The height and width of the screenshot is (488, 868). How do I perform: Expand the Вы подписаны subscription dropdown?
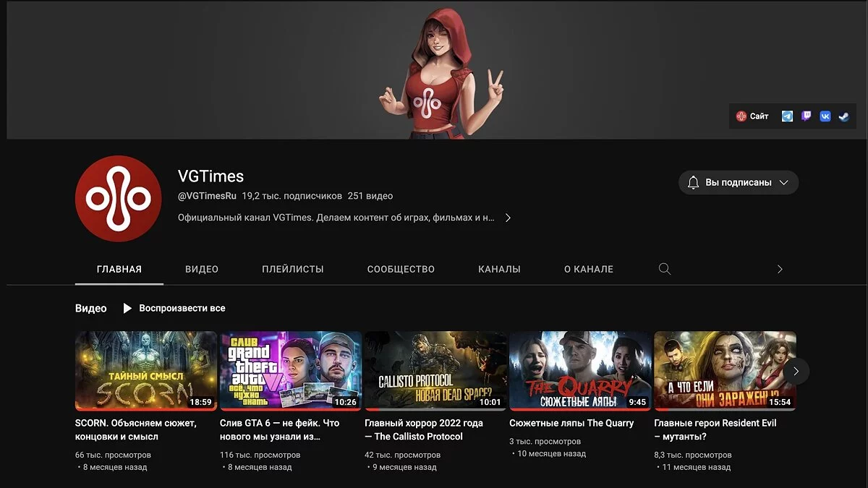pos(783,183)
